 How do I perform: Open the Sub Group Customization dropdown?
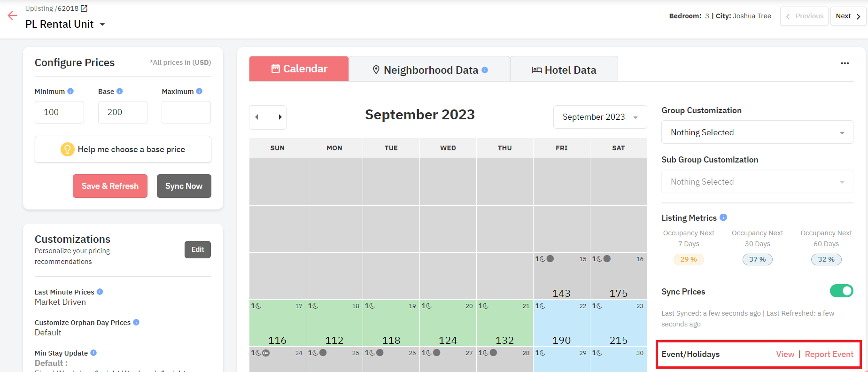click(x=757, y=182)
